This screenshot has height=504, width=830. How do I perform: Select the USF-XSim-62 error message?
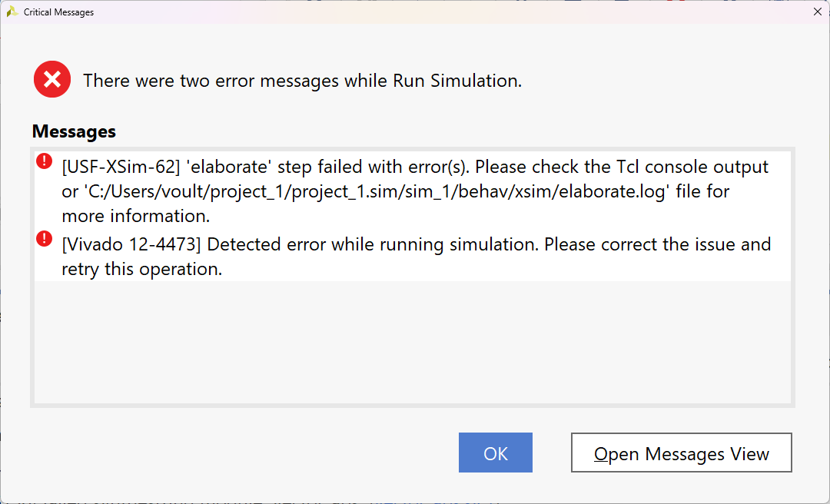[415, 191]
